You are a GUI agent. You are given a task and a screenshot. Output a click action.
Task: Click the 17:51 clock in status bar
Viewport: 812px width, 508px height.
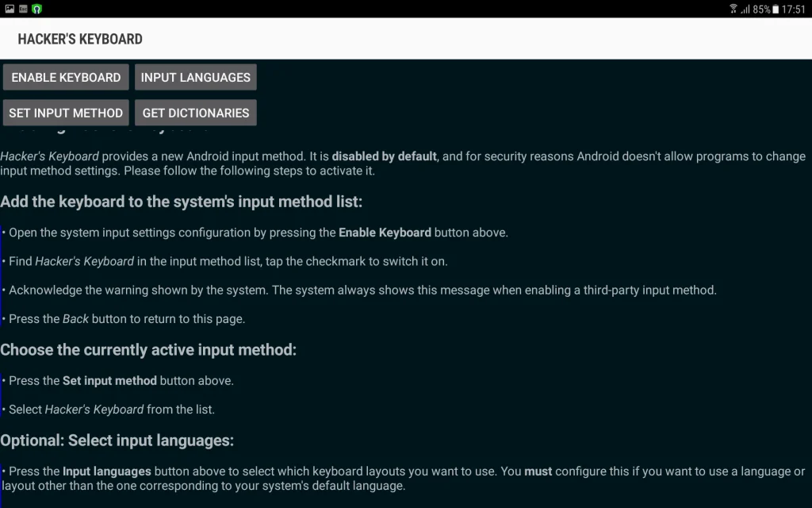(793, 9)
